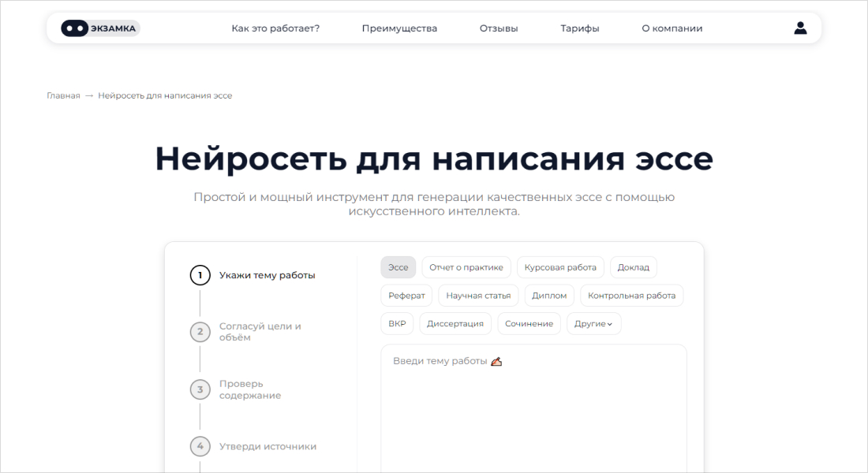This screenshot has width=868, height=473.
Task: Open the О компании page
Action: click(672, 28)
